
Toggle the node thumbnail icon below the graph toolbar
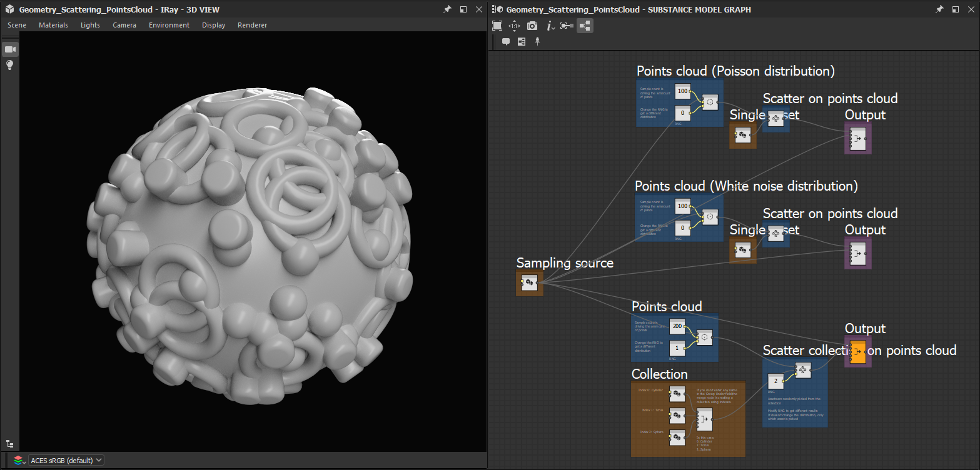[522, 41]
